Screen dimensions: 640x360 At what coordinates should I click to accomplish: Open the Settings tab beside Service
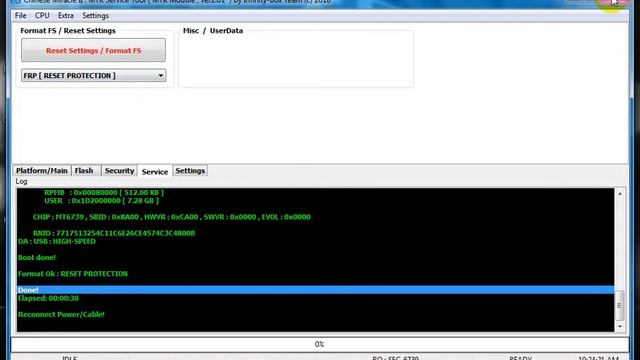coord(190,171)
